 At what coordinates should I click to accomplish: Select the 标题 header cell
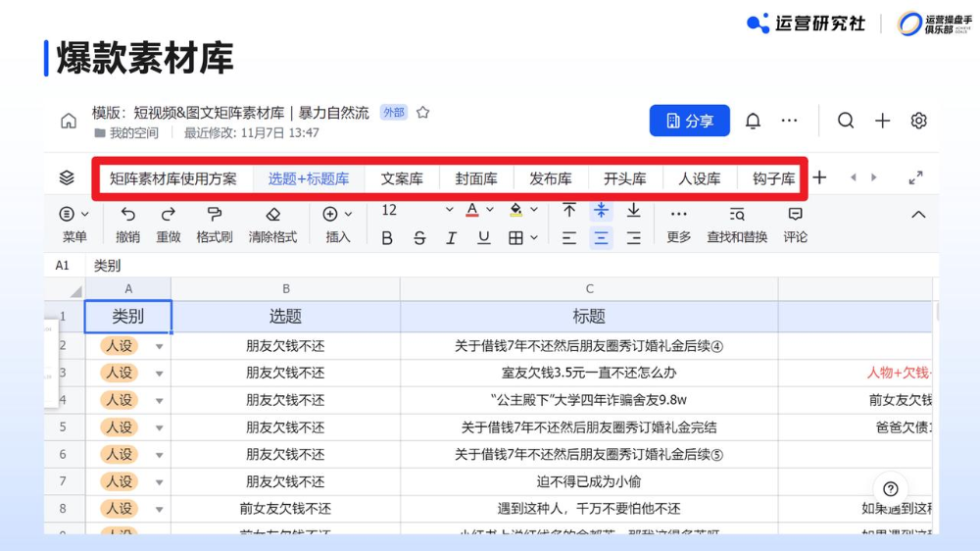click(x=589, y=317)
